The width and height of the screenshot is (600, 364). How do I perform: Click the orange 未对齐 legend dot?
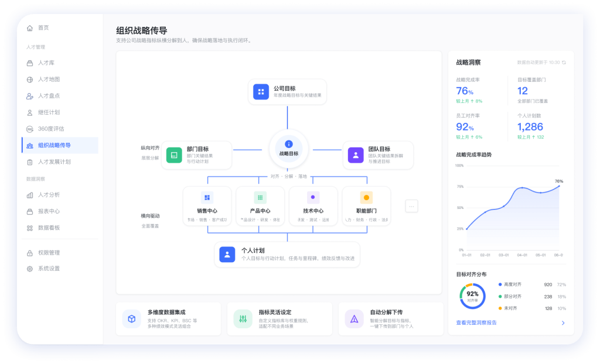click(500, 308)
